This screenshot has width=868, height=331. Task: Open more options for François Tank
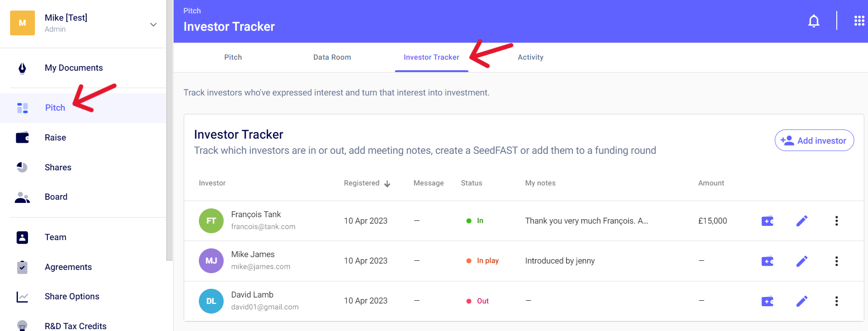836,221
